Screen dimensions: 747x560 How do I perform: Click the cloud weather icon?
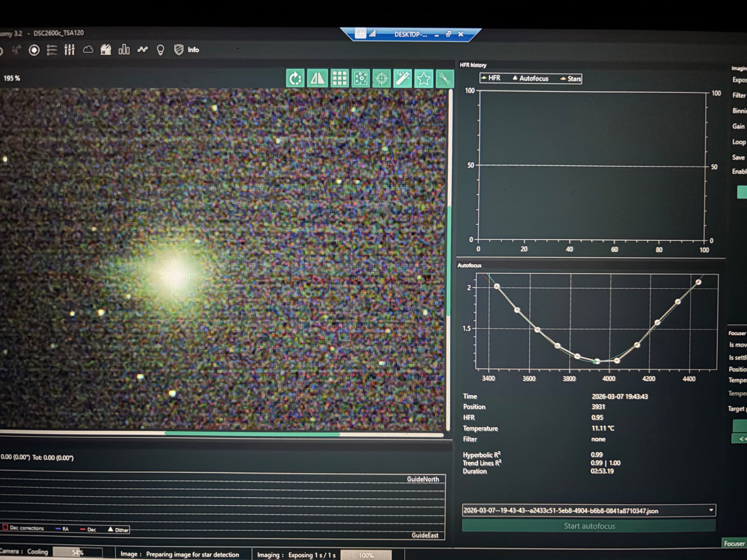click(88, 50)
